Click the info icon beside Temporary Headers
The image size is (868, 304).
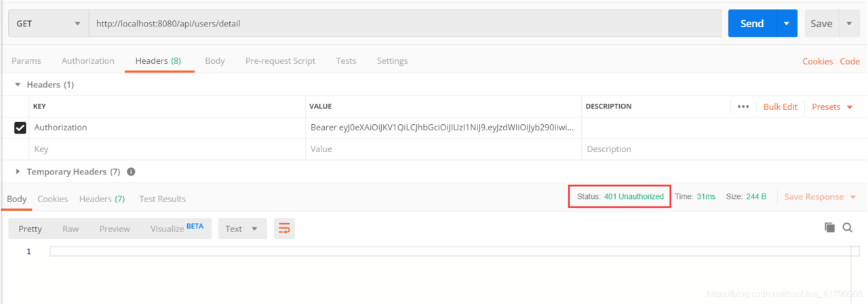[x=131, y=172]
